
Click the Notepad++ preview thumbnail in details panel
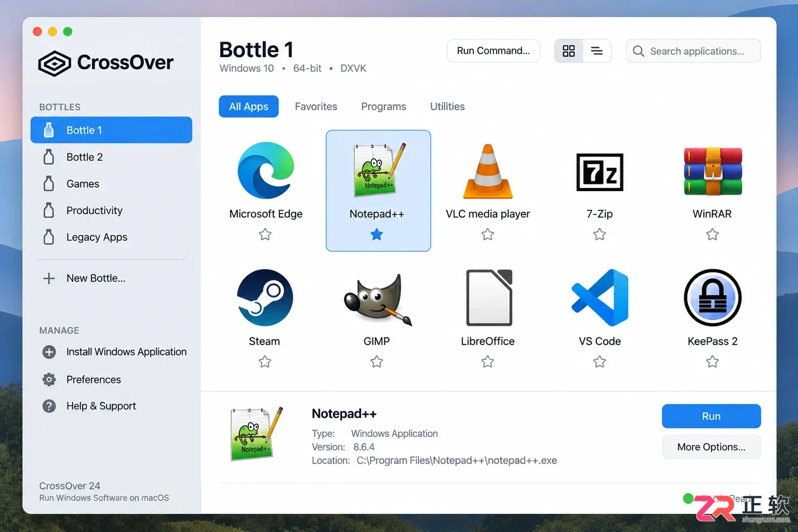click(257, 433)
